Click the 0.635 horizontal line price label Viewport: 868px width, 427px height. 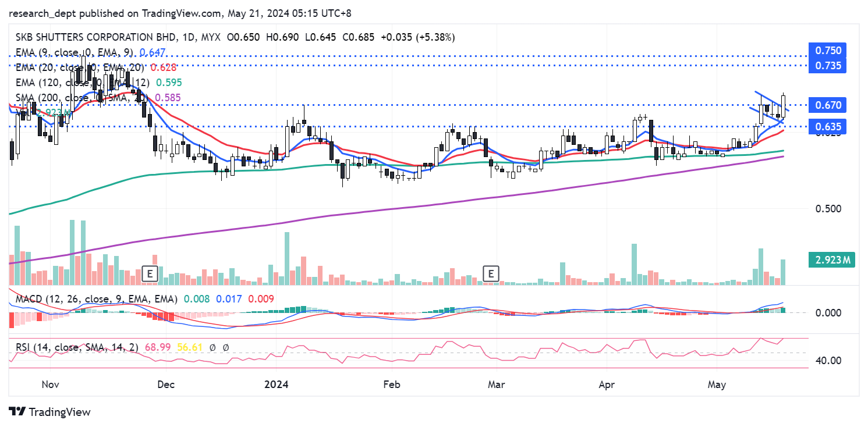pyautogui.click(x=828, y=127)
